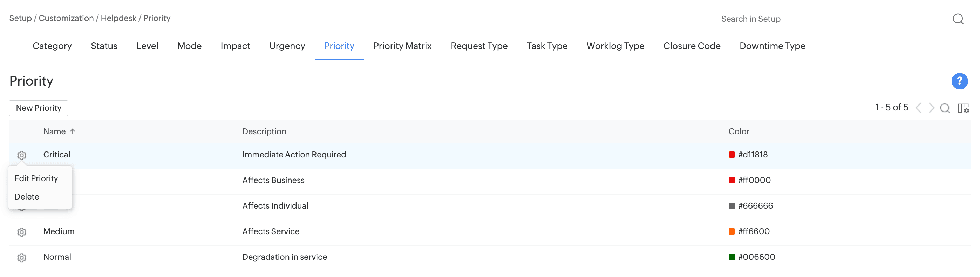The height and width of the screenshot is (277, 980).
Task: Go to next page with right chevron
Action: click(931, 108)
